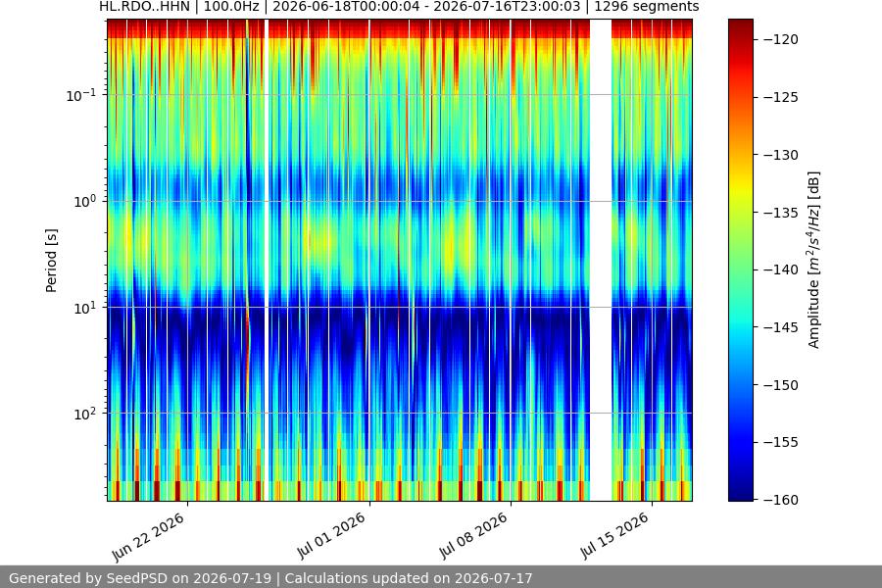Click the 'Jul 08 2026' x-axis tick label

[473, 536]
